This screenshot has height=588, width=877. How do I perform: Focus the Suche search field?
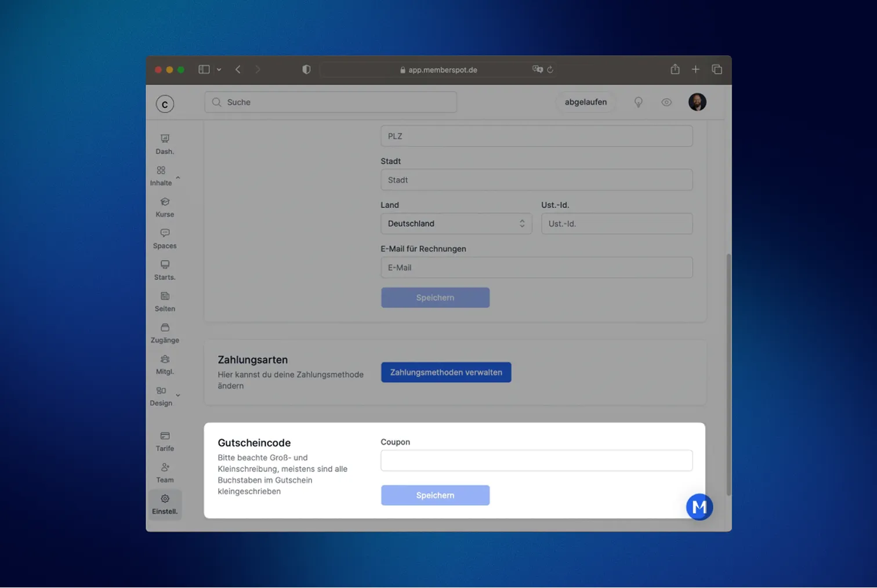click(331, 102)
